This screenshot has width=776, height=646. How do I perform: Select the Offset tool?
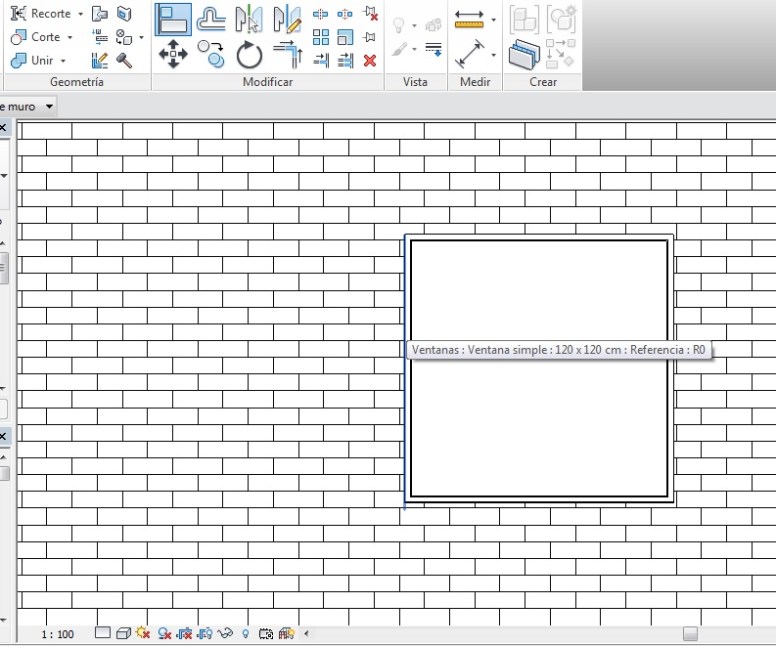(x=211, y=20)
